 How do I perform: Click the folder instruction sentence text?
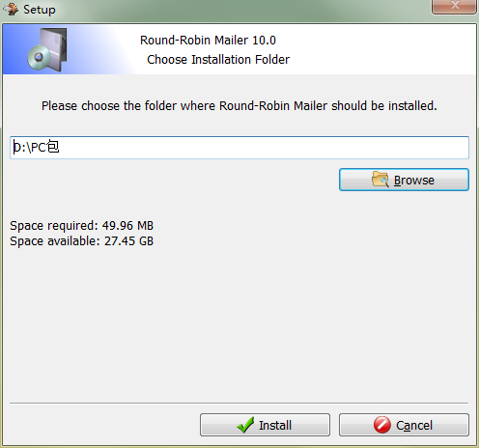coord(239,106)
